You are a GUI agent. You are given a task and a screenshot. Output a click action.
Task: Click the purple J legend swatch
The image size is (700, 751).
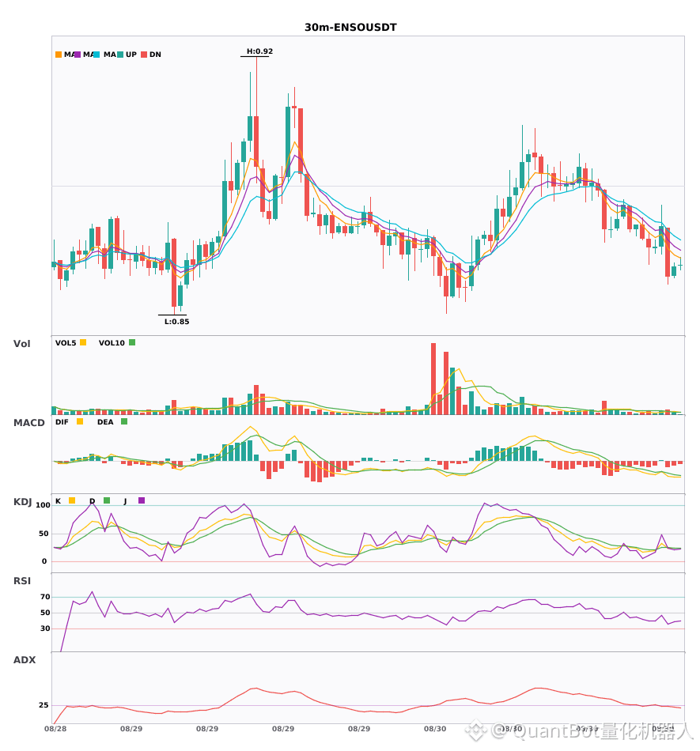[142, 500]
